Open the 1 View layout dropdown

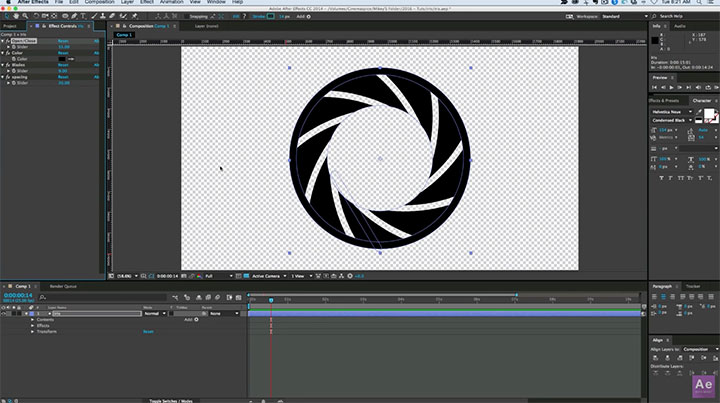point(302,276)
